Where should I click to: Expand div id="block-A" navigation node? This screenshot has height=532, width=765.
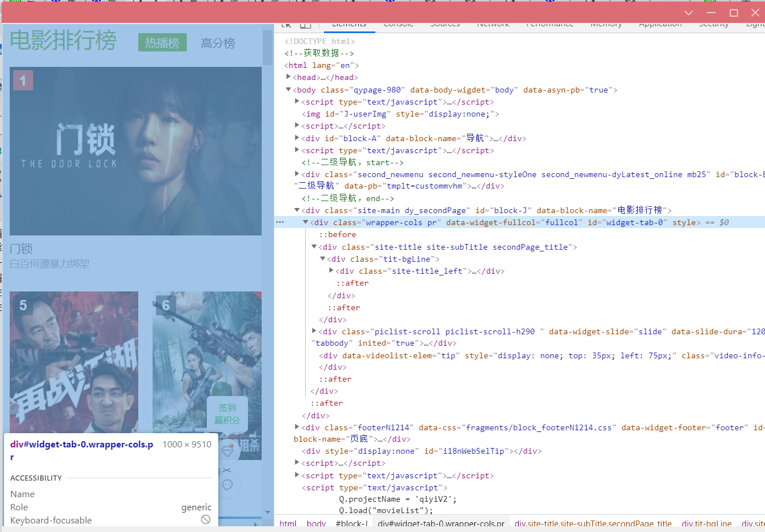click(297, 138)
